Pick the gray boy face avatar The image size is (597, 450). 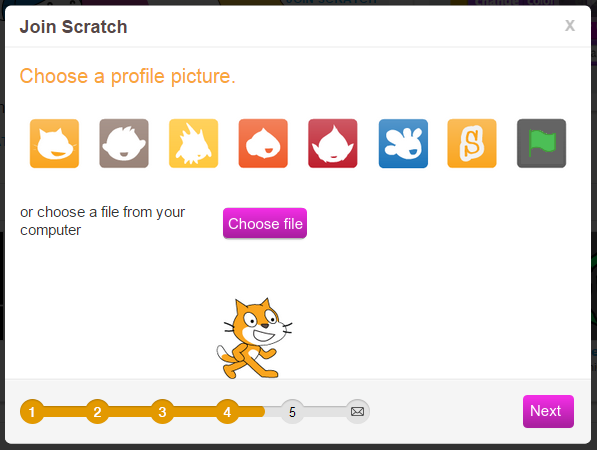tap(124, 143)
